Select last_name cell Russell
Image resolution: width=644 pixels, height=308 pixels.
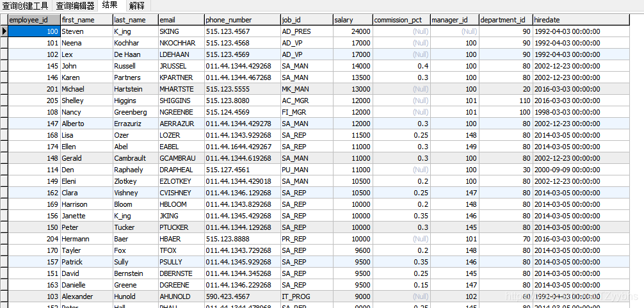(136, 66)
